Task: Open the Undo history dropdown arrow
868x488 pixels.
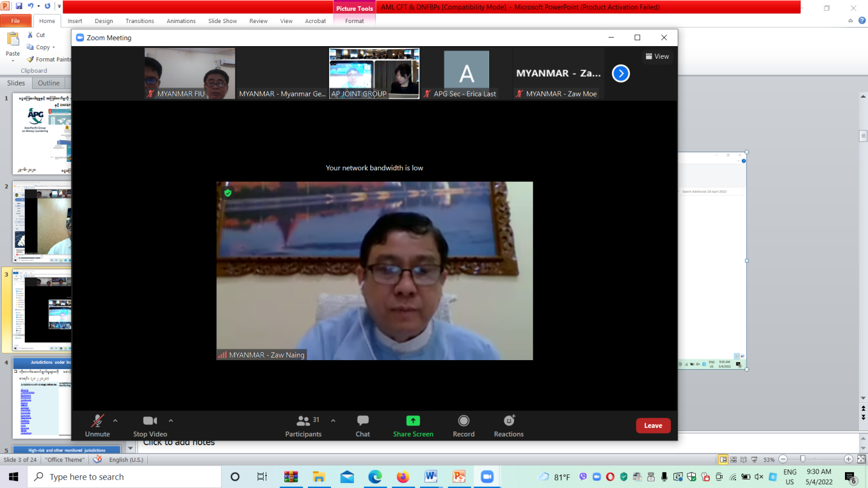Action: point(39,6)
